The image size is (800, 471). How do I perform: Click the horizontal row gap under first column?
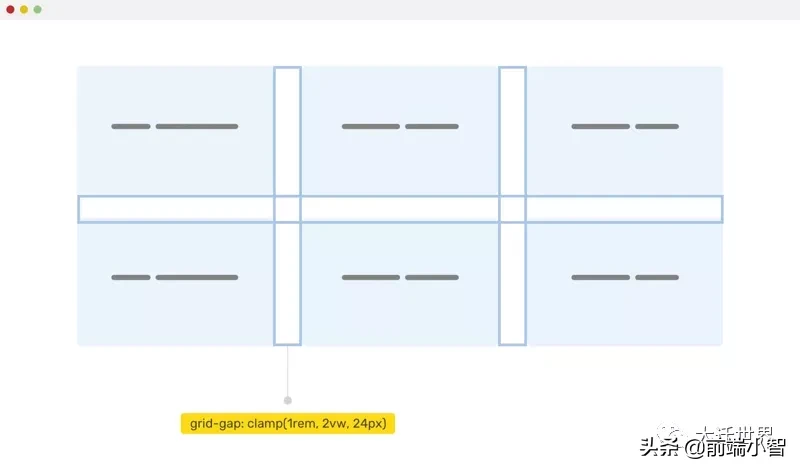point(176,209)
